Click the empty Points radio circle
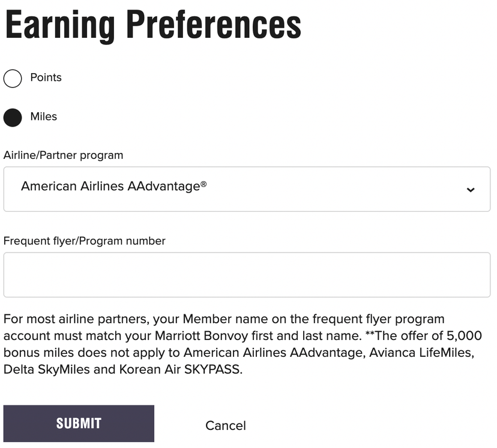 [x=13, y=78]
